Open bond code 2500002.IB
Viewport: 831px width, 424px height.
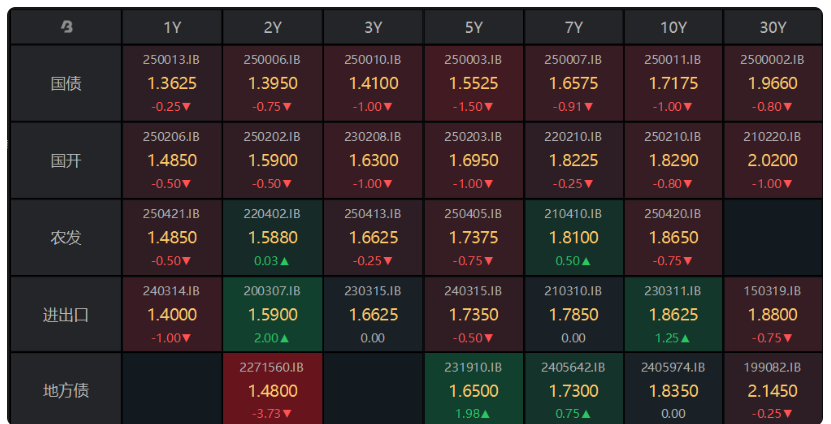(774, 60)
